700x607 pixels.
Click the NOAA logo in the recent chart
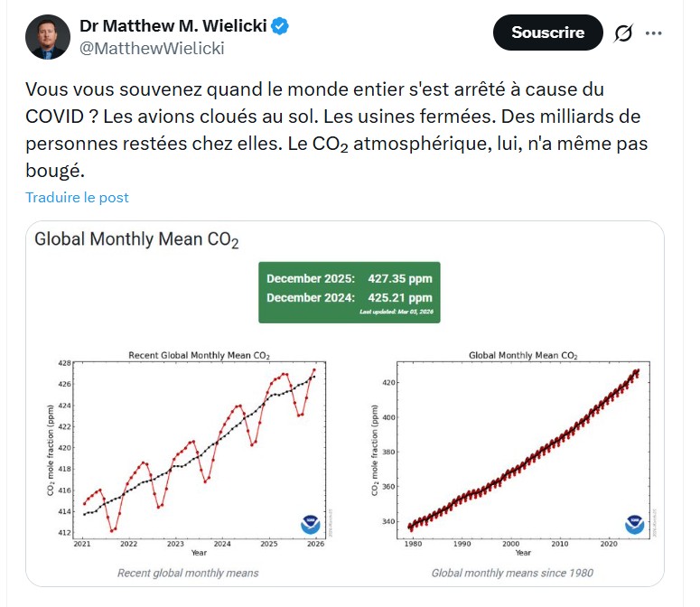pyautogui.click(x=310, y=524)
